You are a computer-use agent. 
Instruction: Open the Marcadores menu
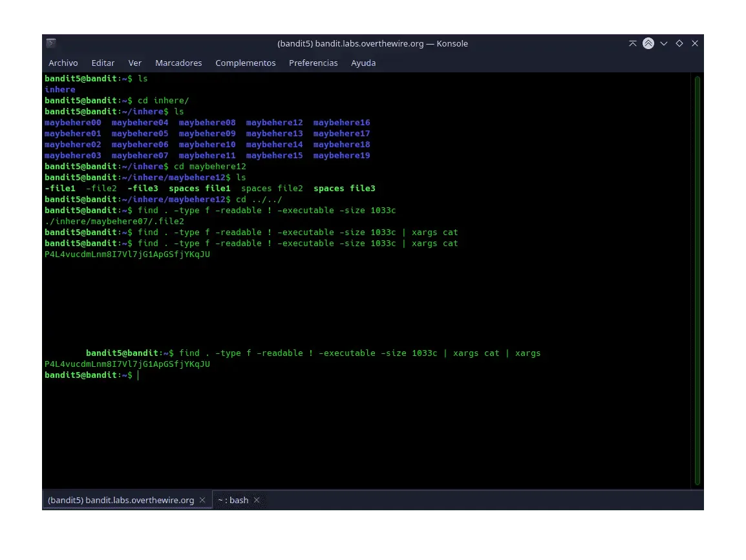coord(178,63)
